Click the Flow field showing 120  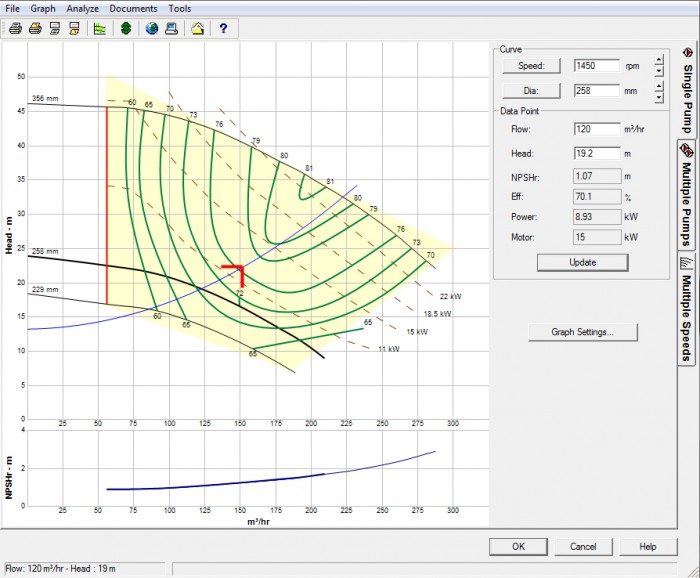(597, 129)
